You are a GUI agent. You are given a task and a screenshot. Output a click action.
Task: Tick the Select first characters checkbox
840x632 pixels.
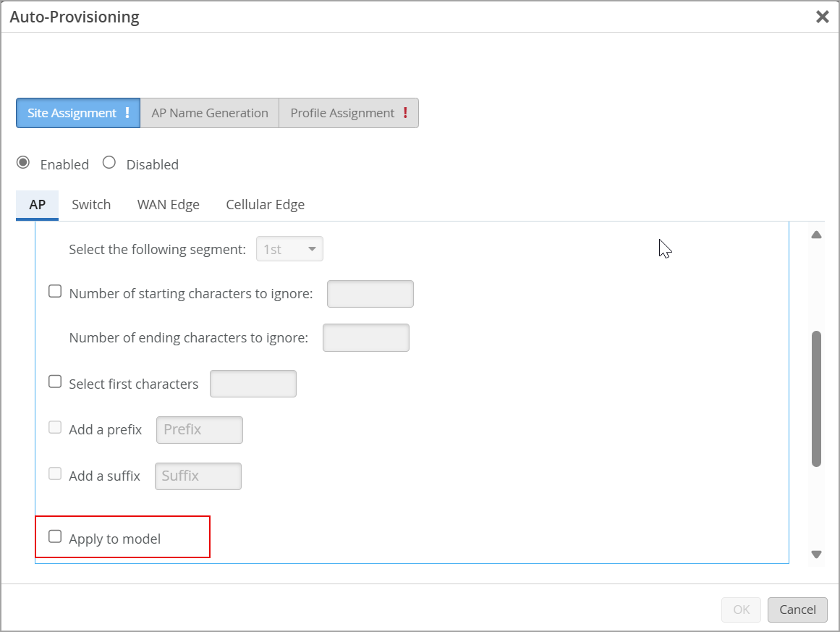click(55, 382)
